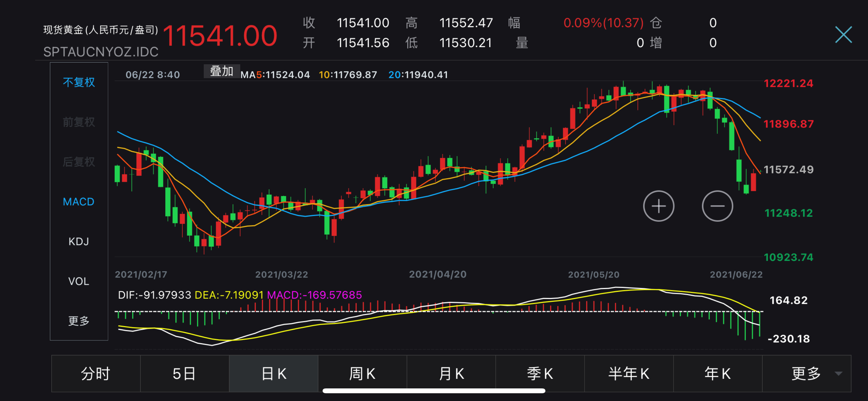The height and width of the screenshot is (401, 868).
Task: Click the dropdown arrow beside bottom 更多
Action: click(839, 373)
